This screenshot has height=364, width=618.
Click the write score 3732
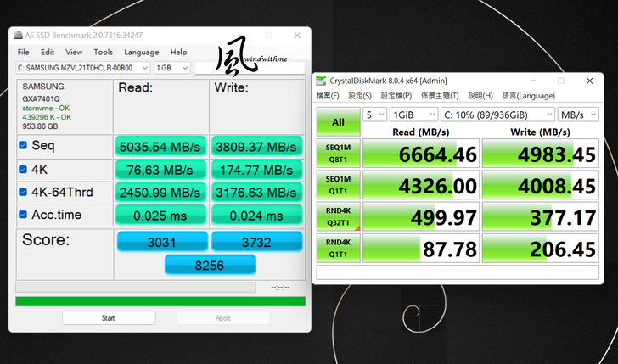tap(257, 242)
